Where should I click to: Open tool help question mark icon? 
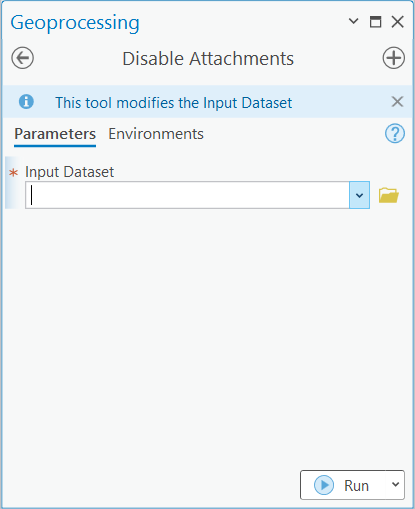click(395, 134)
